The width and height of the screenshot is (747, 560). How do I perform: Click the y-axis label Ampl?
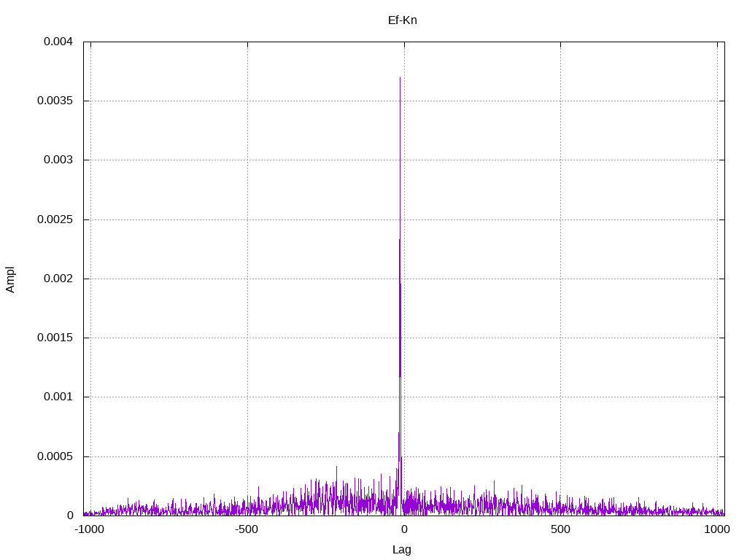(x=10, y=279)
